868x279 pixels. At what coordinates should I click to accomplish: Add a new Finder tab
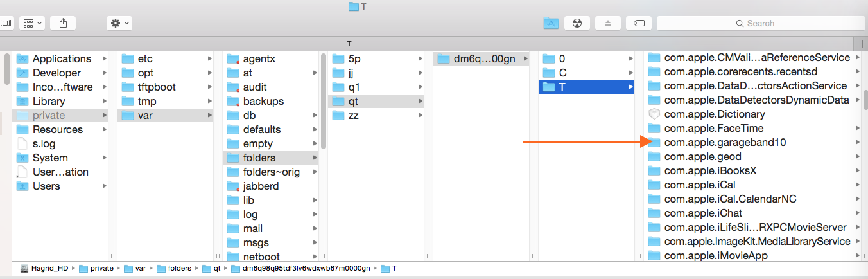click(862, 44)
